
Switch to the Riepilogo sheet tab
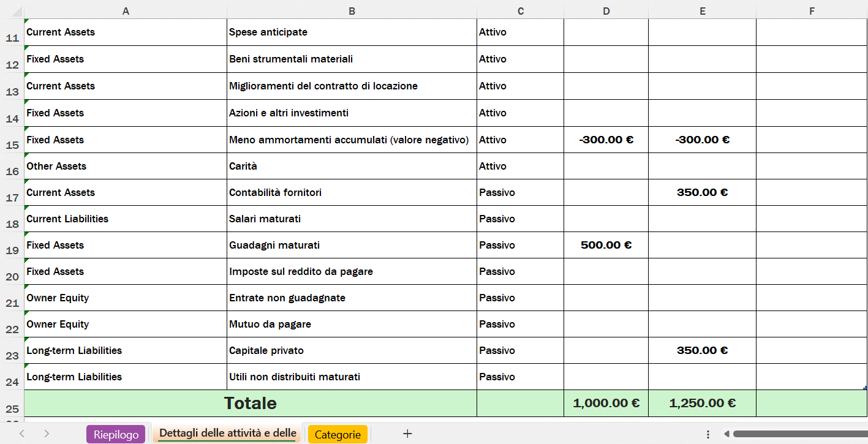[x=116, y=434]
